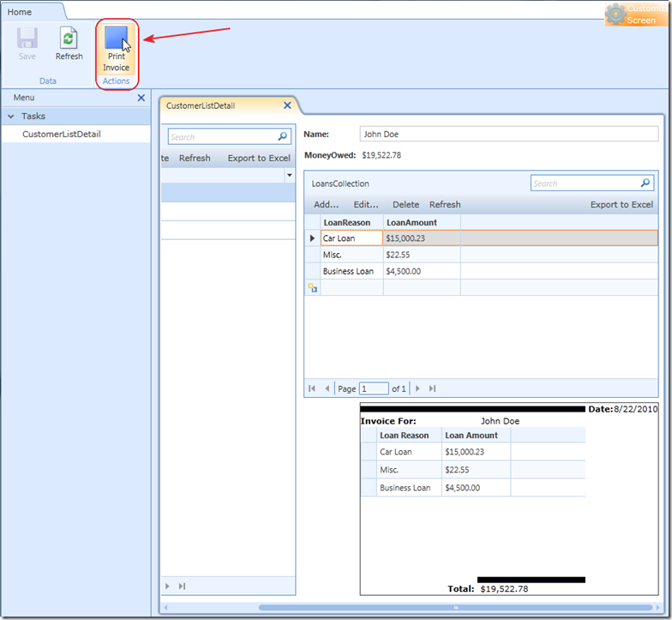This screenshot has height=620, width=672.
Task: Click the Name field with John Doe
Action: tap(509, 134)
